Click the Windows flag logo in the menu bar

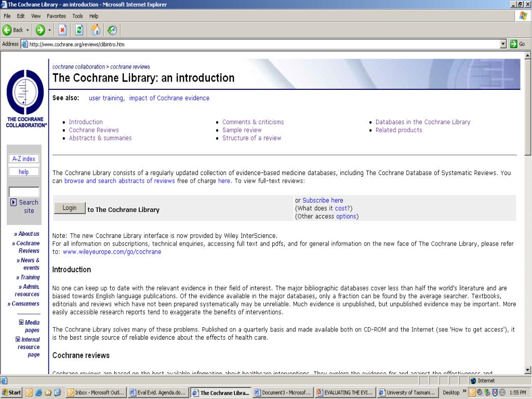tap(523, 16)
